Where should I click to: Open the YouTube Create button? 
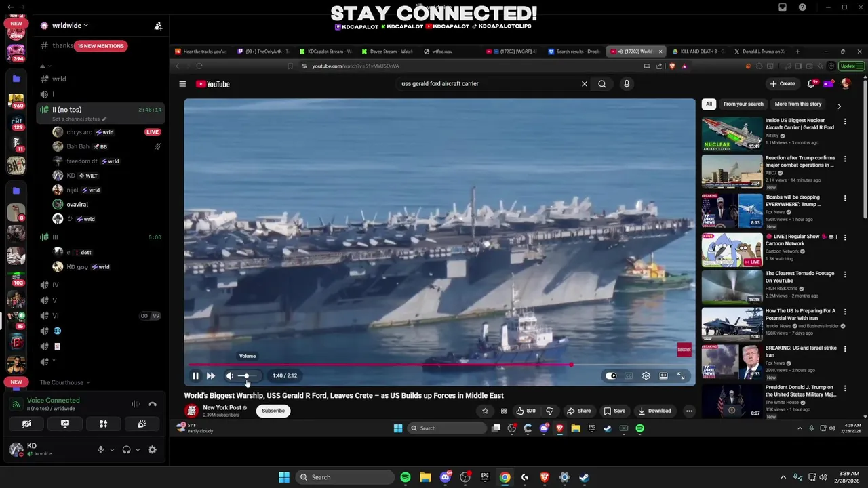[782, 84]
